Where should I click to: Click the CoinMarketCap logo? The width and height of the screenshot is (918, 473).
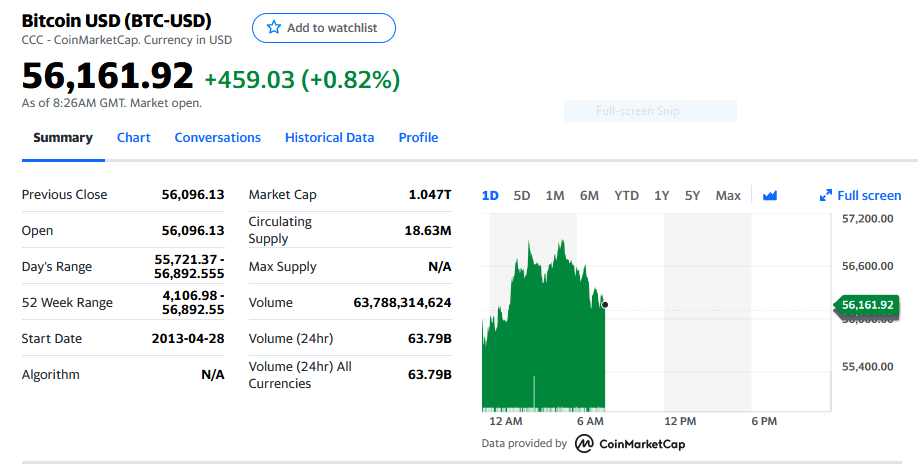629,444
